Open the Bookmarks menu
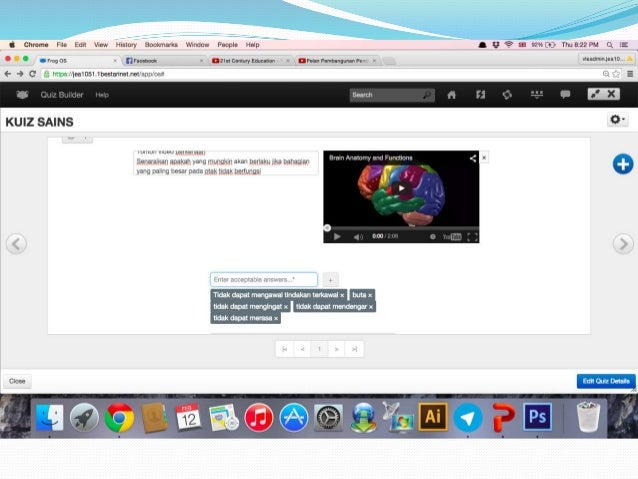 (x=161, y=45)
